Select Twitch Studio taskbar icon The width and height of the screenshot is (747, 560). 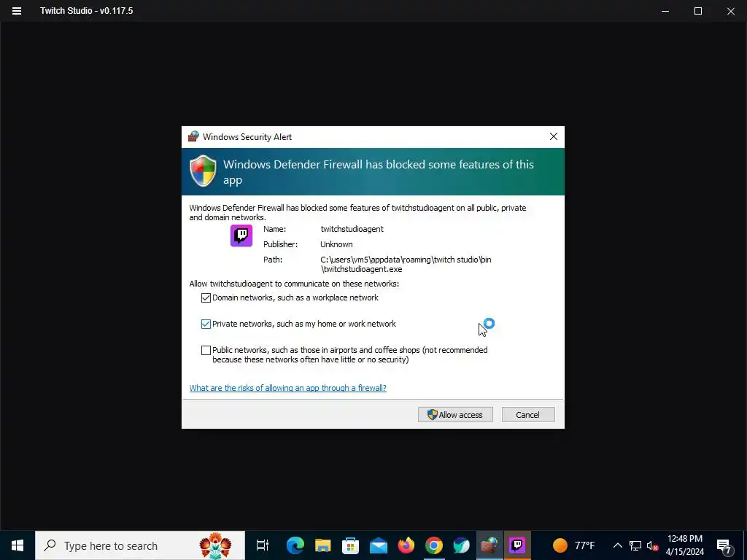coord(517,545)
